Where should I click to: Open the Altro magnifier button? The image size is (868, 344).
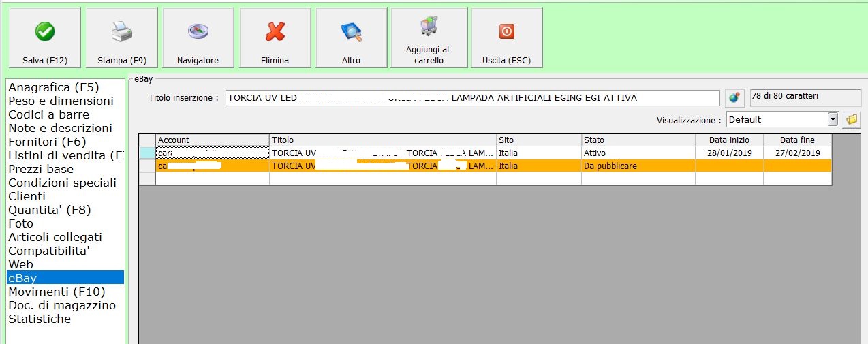[351, 37]
